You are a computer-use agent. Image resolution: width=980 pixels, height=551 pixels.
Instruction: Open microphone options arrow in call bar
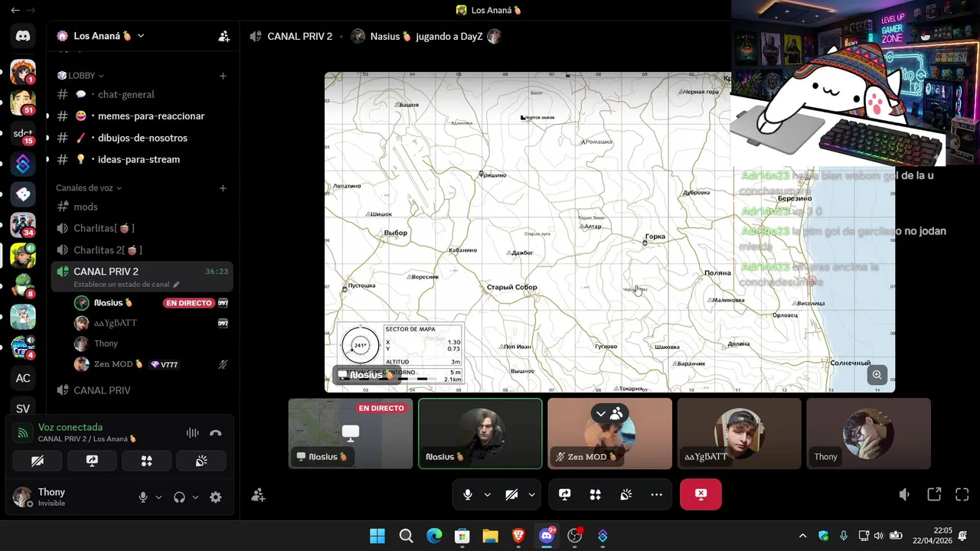(x=487, y=494)
